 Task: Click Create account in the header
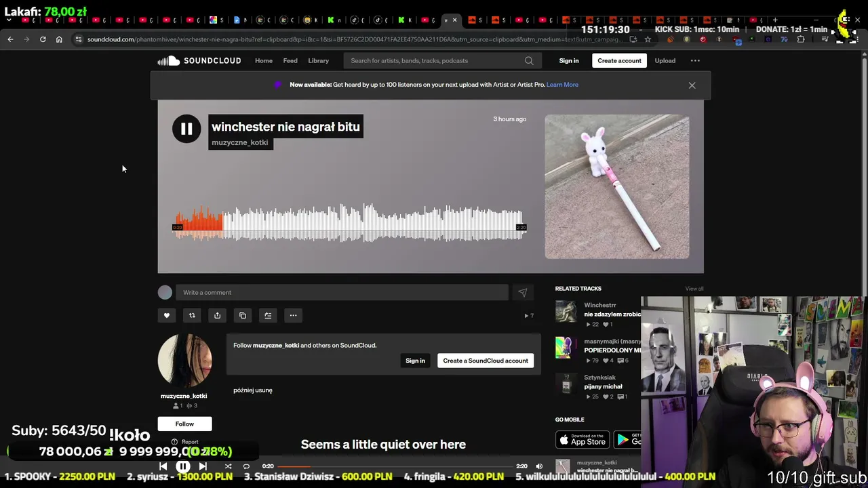coord(619,61)
